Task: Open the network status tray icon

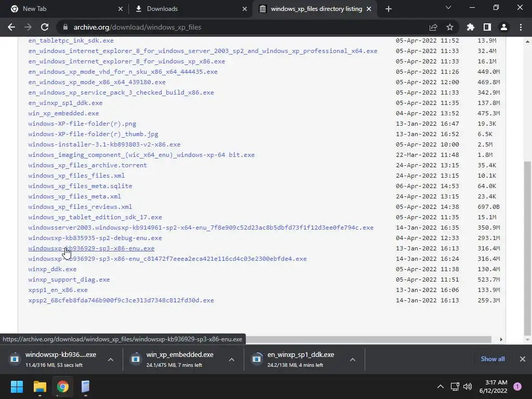Action: click(x=455, y=387)
